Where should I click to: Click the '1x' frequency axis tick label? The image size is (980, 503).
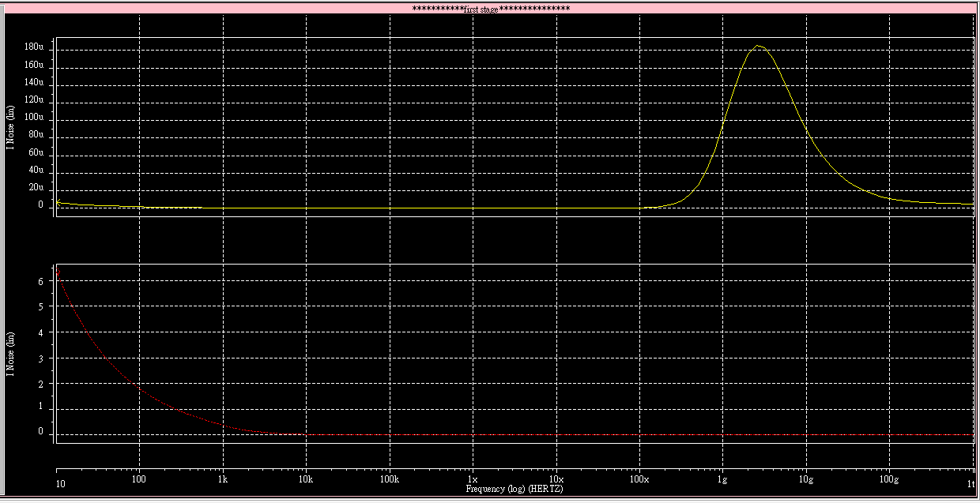pyautogui.click(x=473, y=479)
